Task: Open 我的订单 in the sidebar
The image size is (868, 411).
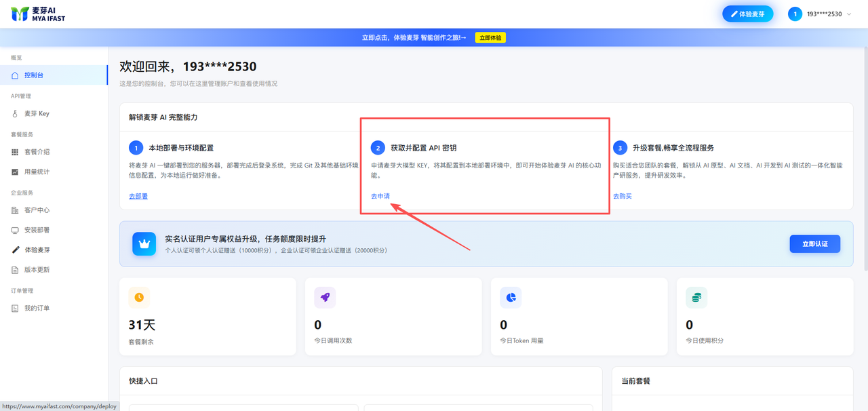Action: point(54,308)
